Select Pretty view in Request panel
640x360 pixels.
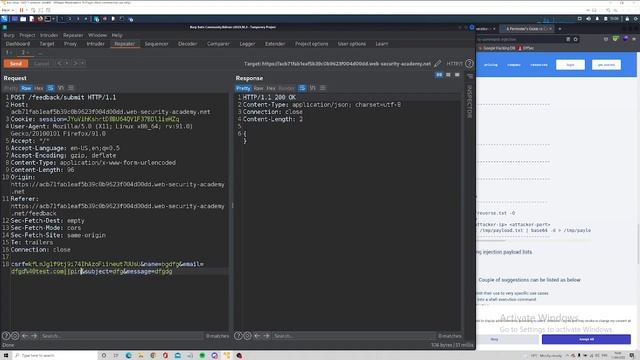(x=11, y=88)
